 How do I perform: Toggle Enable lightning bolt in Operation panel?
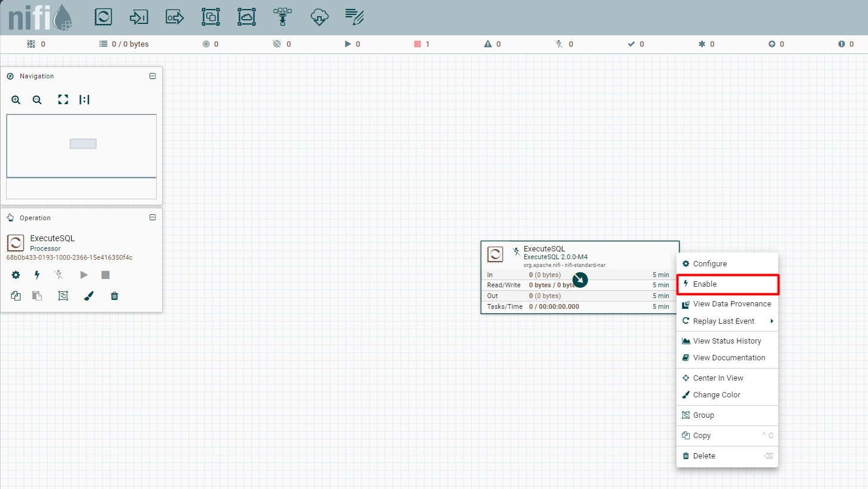click(x=37, y=275)
